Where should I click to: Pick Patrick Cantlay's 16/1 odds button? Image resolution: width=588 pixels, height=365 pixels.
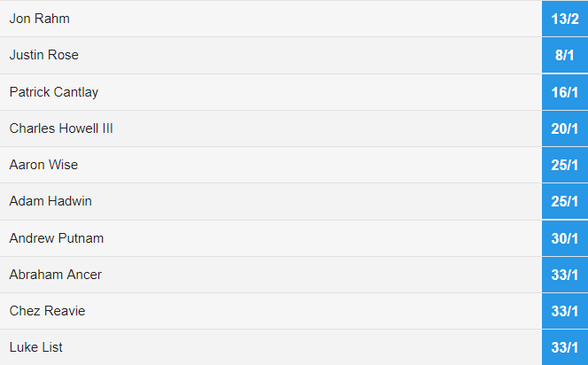click(x=564, y=92)
